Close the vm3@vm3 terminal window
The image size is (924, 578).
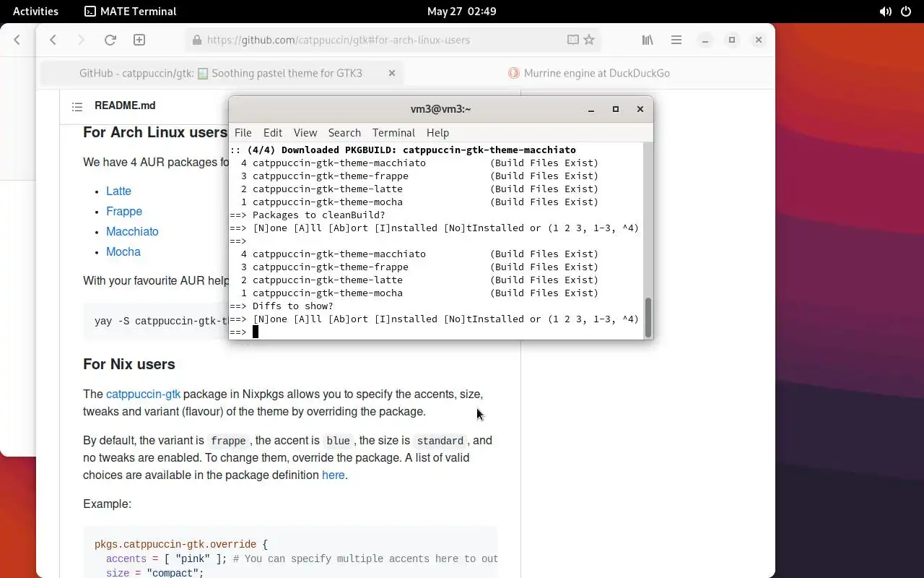pos(640,109)
